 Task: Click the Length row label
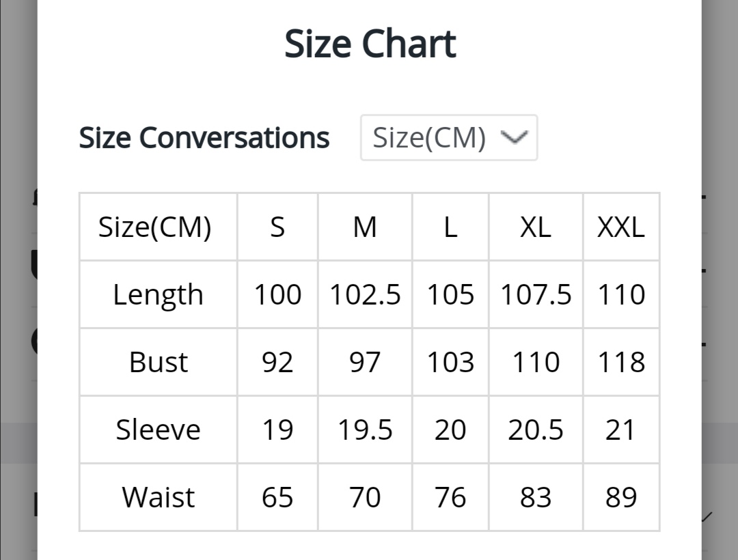[158, 294]
